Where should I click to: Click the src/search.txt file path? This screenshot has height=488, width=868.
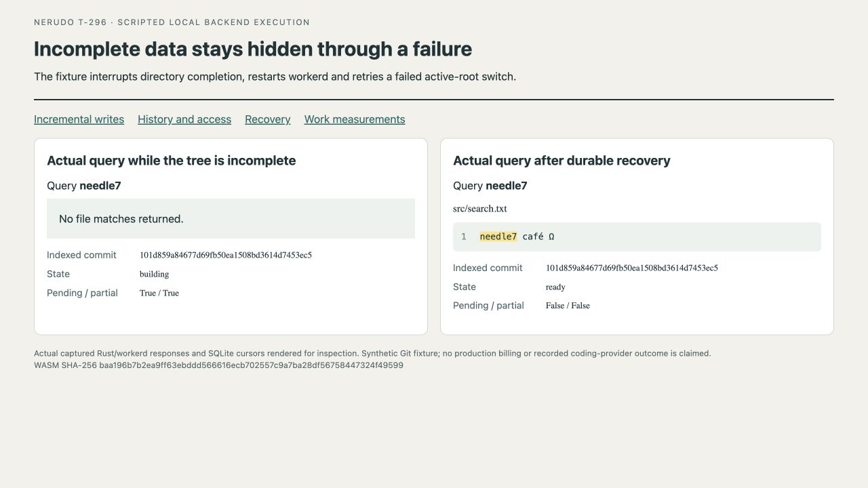pos(480,209)
